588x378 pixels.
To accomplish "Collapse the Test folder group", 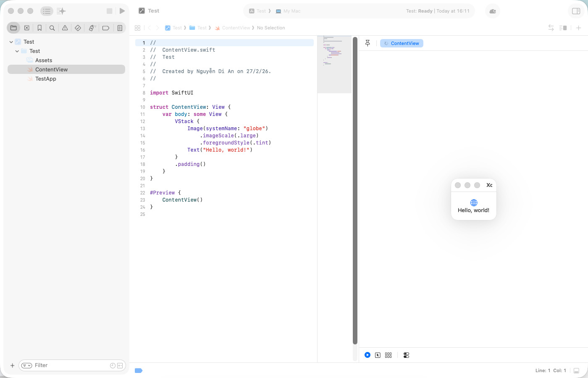I will (x=17, y=51).
